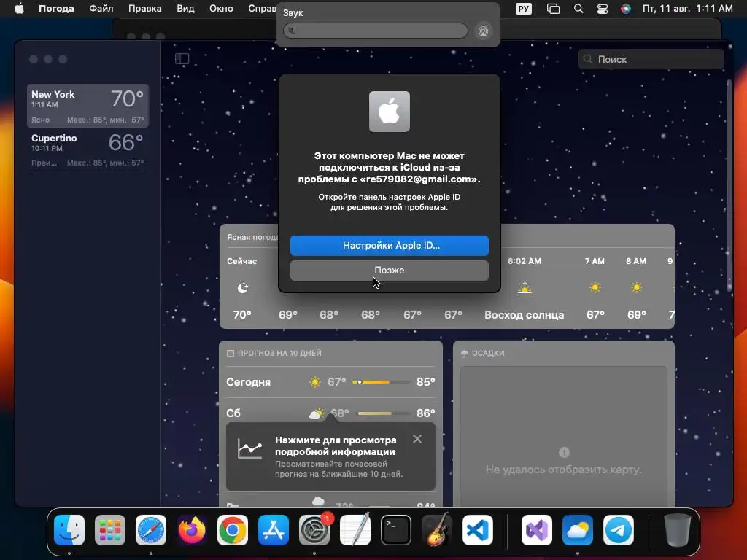Screen dimensions: 747x560
Task: Open Google Chrome in the Dock
Action: (233, 529)
